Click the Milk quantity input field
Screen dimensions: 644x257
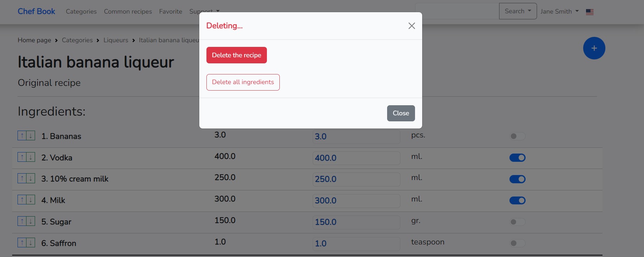tap(356, 200)
